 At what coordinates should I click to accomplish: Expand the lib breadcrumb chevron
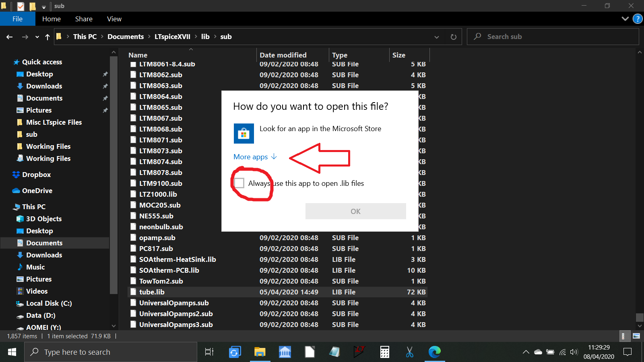(x=215, y=37)
